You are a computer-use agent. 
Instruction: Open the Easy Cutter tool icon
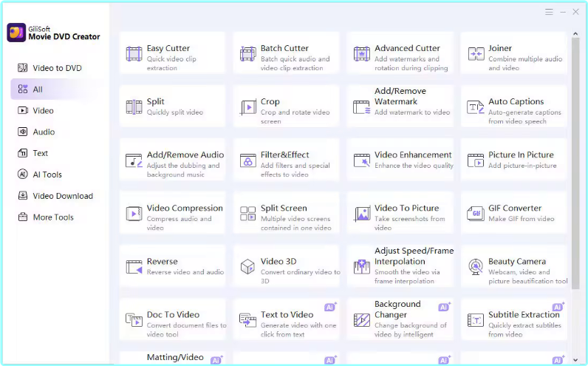click(134, 54)
